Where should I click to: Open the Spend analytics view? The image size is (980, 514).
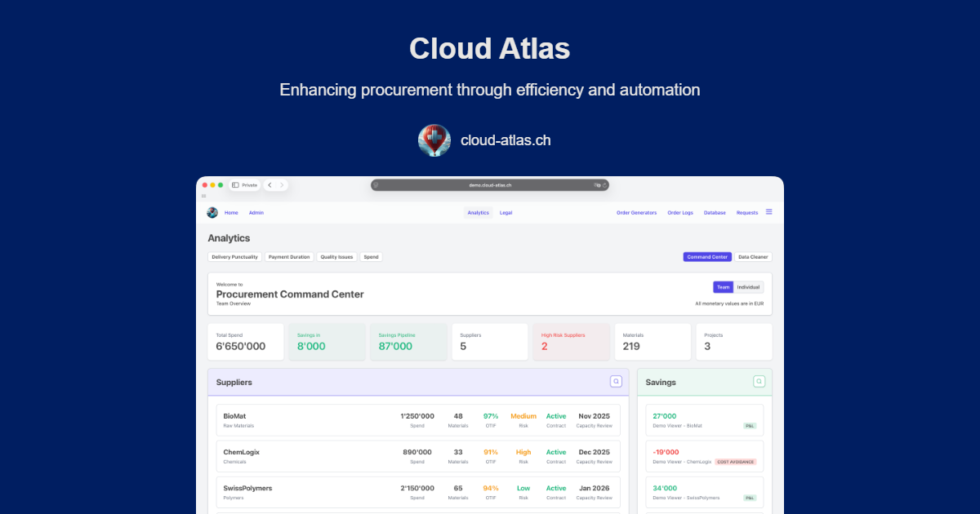click(371, 257)
